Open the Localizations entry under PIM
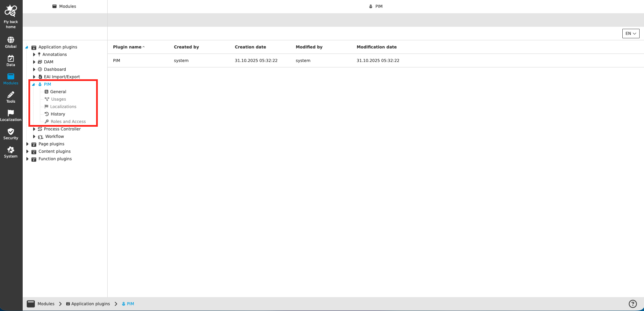 63,106
